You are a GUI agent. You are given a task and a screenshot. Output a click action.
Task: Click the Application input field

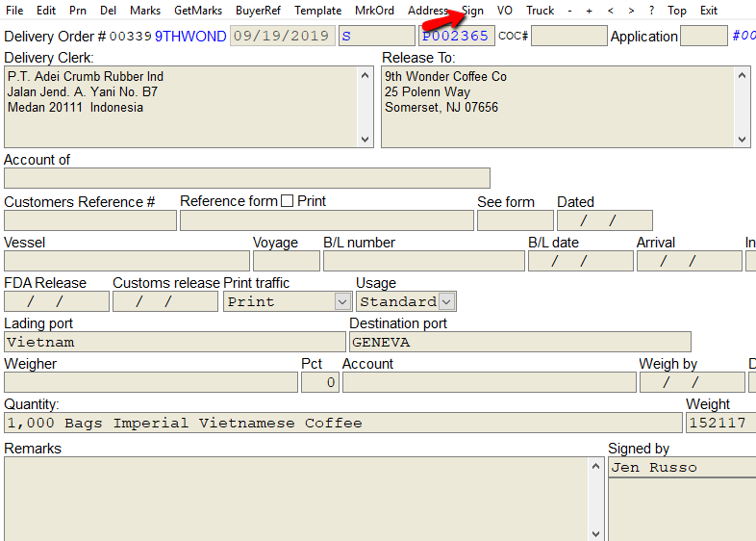click(x=703, y=36)
